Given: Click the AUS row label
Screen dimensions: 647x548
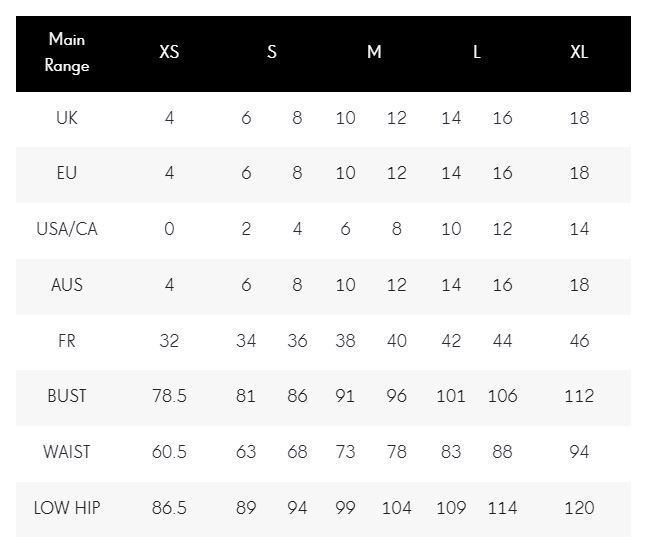Looking at the screenshot, I should [67, 285].
